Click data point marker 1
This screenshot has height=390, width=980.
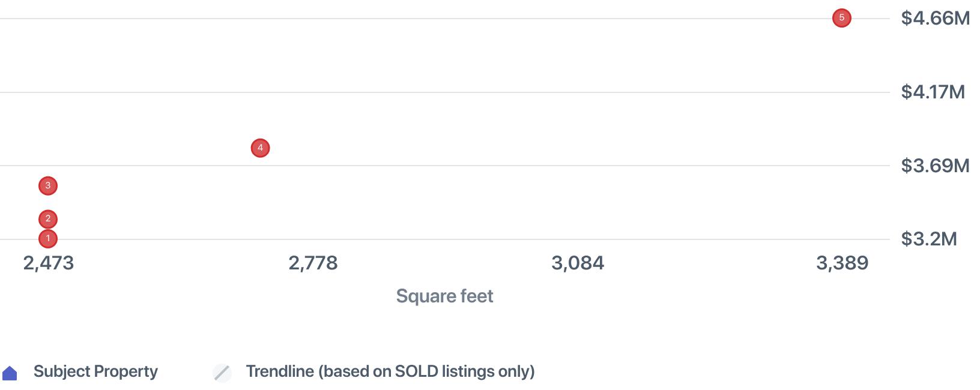pos(48,239)
